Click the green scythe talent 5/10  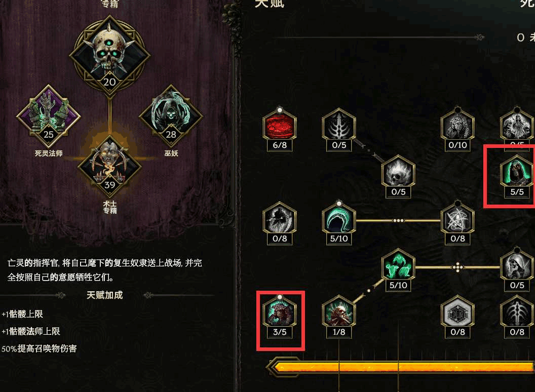(x=339, y=219)
